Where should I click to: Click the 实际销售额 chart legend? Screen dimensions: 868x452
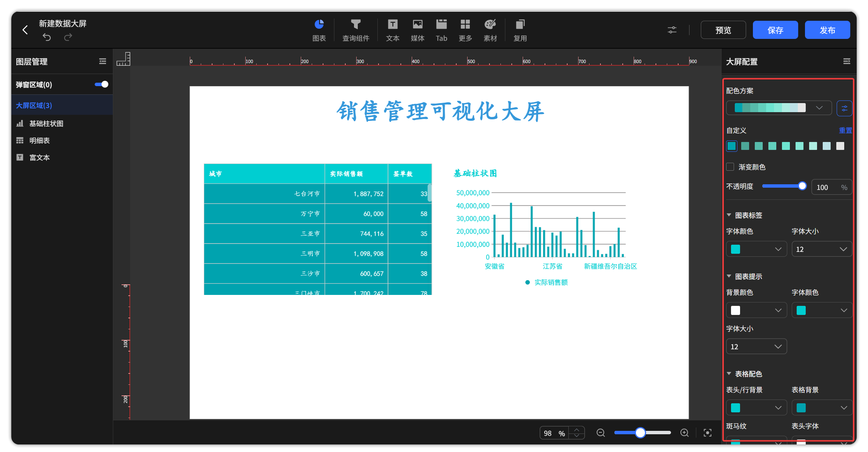coord(546,282)
